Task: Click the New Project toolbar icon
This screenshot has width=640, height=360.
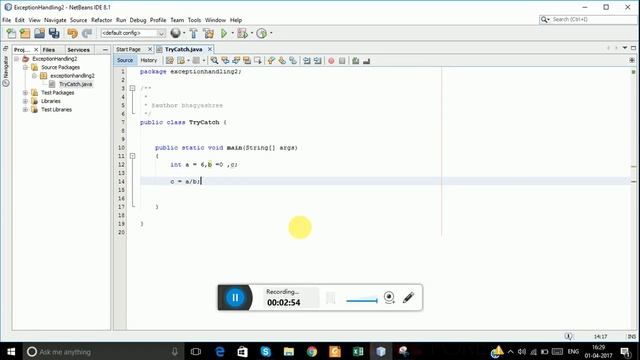Action: pos(25,33)
